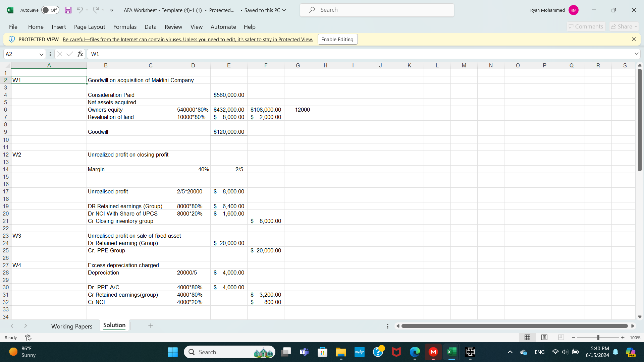
Task: Expand the formula bar chevron
Action: 636,54
